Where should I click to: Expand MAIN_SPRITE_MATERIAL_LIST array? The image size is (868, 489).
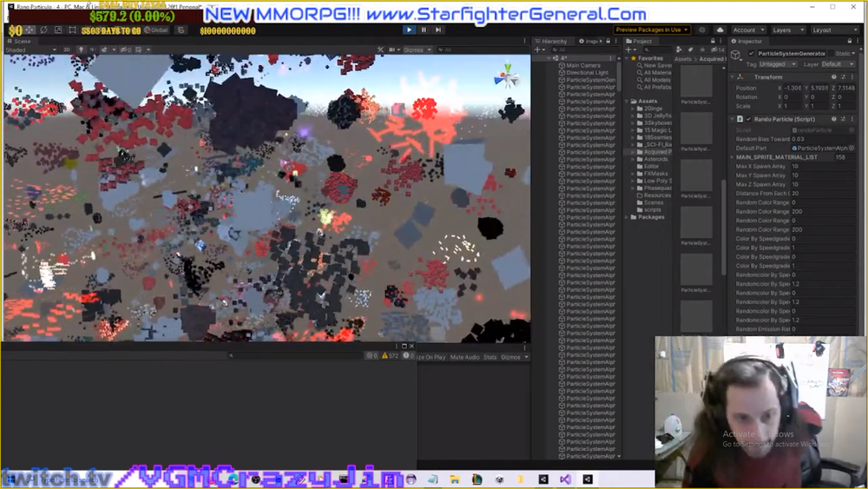[733, 157]
